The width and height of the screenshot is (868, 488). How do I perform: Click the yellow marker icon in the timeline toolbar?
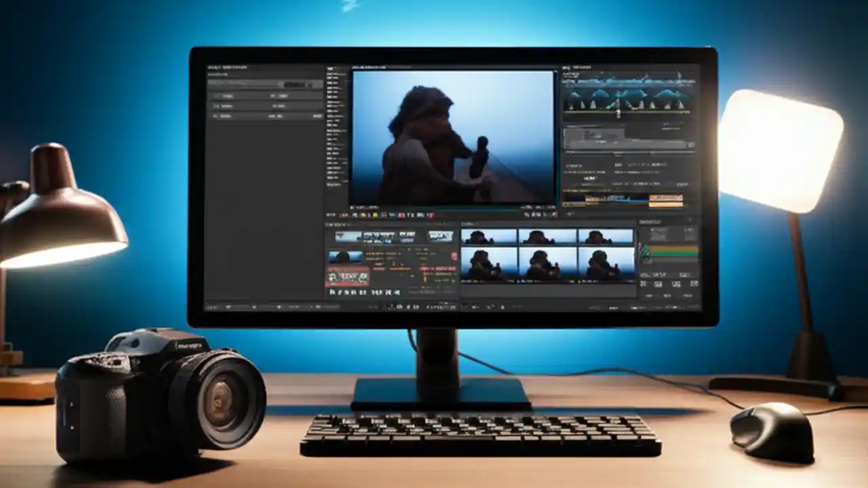click(363, 214)
